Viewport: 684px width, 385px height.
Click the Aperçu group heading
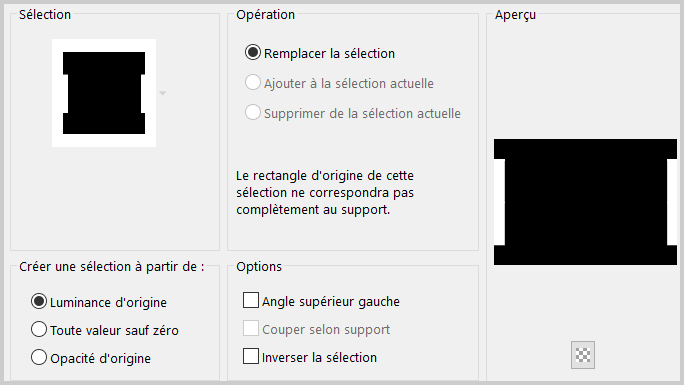515,15
